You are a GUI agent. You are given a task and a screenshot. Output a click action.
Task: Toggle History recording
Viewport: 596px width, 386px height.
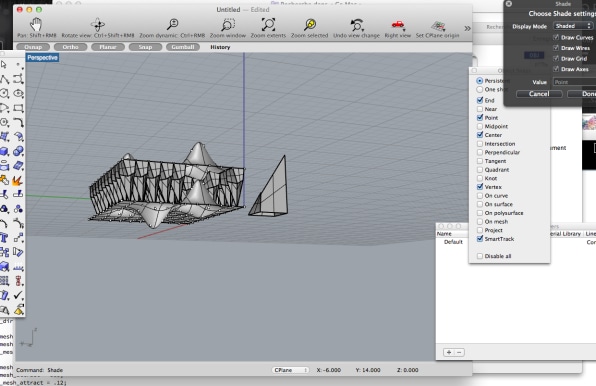(x=220, y=47)
